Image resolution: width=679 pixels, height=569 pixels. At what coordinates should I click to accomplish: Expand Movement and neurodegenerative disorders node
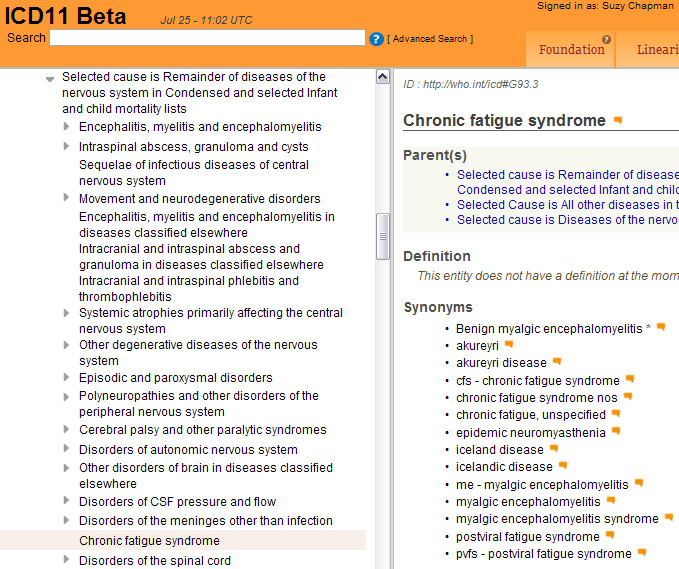pyautogui.click(x=67, y=199)
